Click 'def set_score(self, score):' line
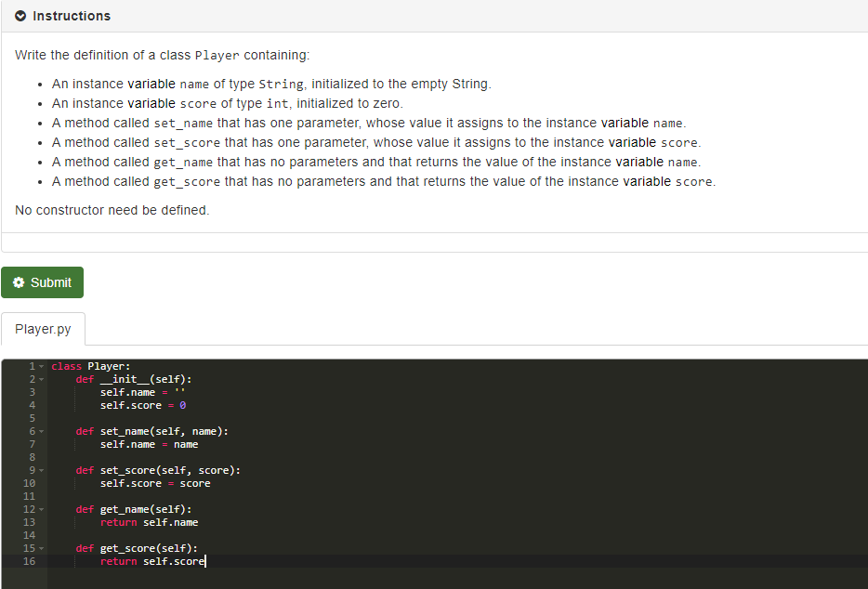The width and height of the screenshot is (868, 589). (158, 470)
